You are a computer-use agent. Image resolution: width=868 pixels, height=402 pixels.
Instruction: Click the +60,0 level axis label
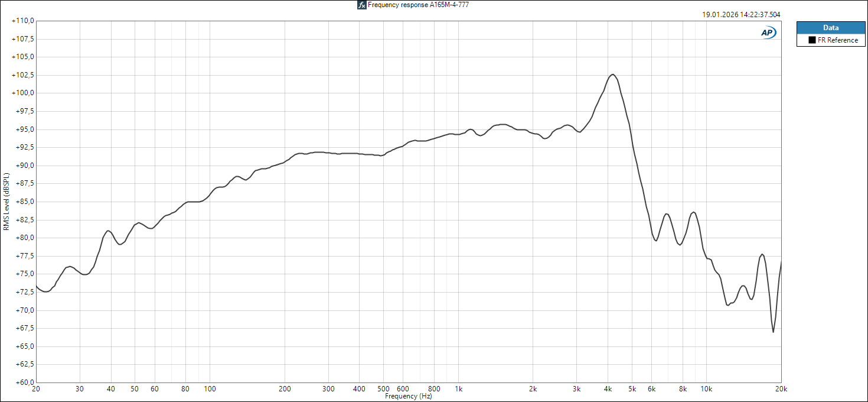(x=25, y=382)
